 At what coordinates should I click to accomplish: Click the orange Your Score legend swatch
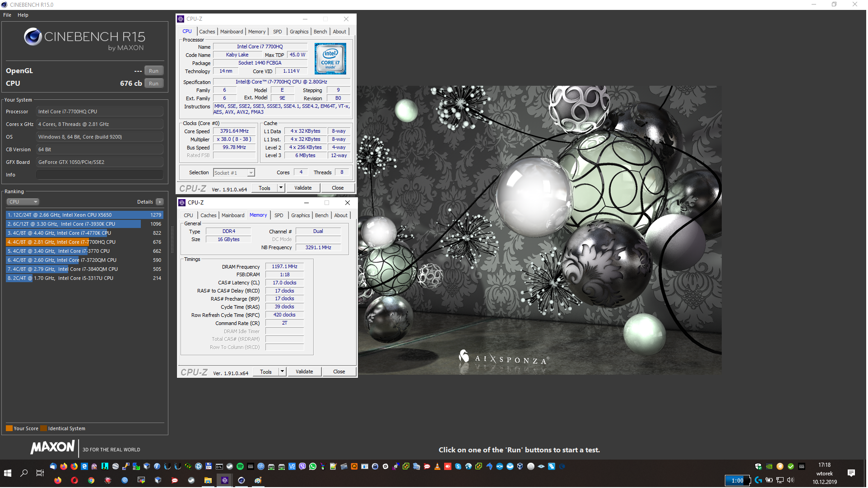9,429
